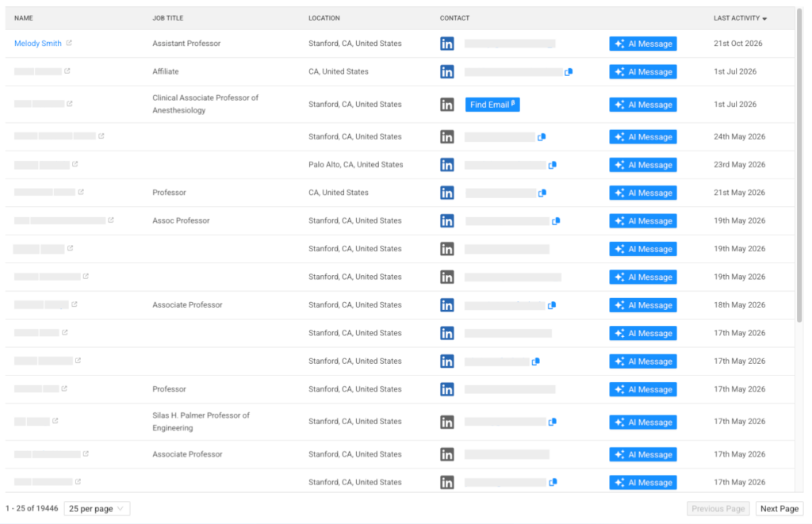Open LinkedIn icon for 23rd May 2026 row
The height and width of the screenshot is (524, 812).
point(447,165)
